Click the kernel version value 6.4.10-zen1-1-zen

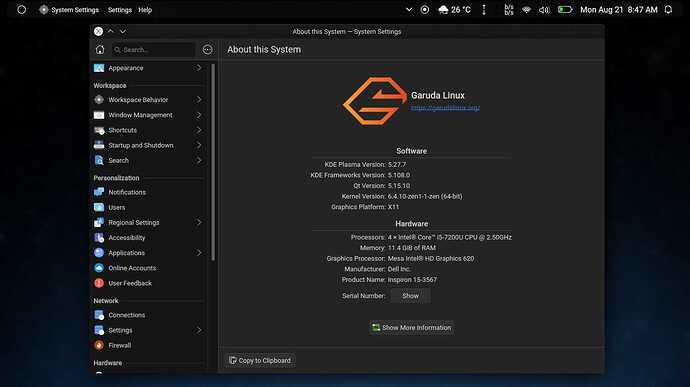click(425, 196)
